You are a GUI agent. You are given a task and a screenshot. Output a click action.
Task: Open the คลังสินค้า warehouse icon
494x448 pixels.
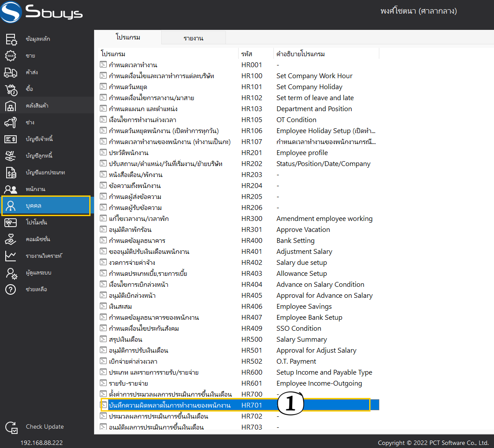[x=11, y=106]
